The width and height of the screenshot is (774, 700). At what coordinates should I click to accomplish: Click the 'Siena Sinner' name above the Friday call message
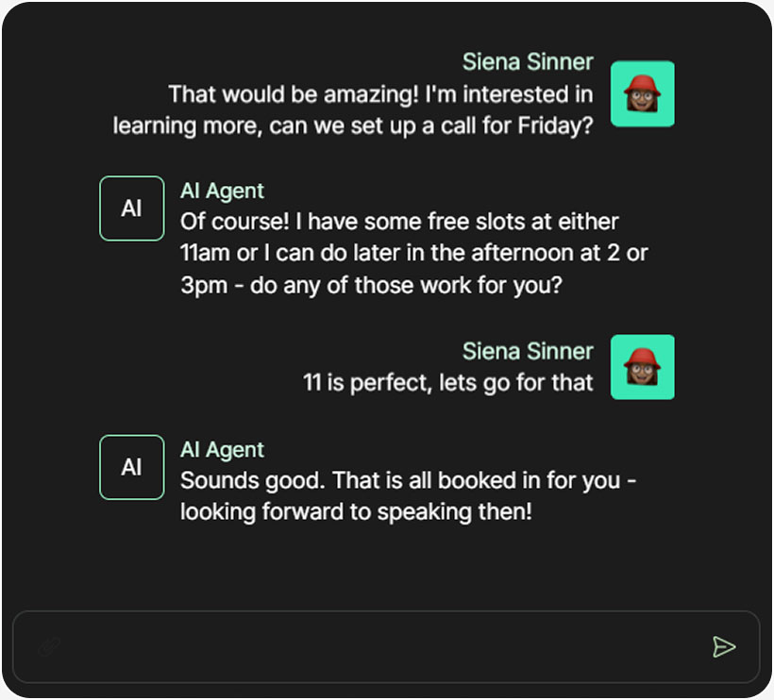528,62
